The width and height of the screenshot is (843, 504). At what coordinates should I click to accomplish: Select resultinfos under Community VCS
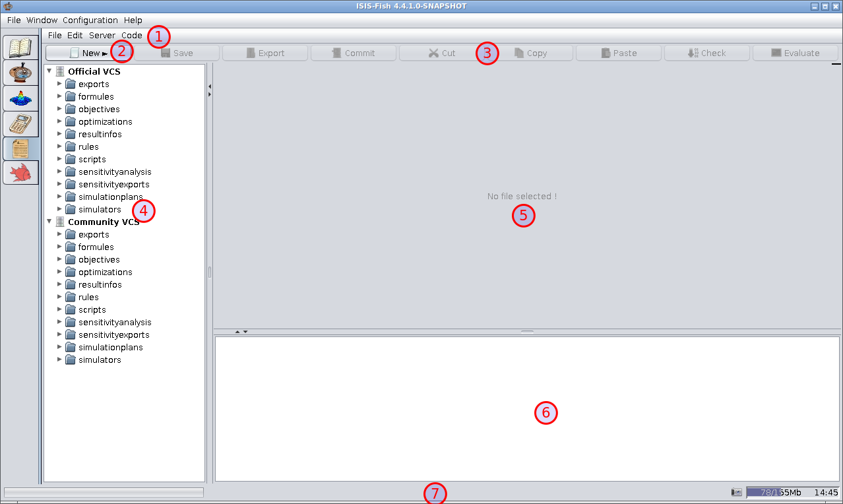click(x=100, y=284)
